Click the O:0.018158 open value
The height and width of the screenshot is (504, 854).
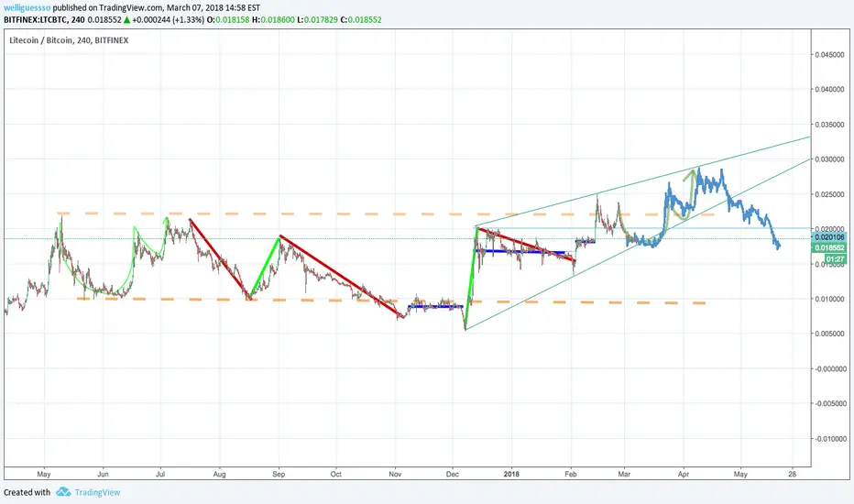point(228,19)
